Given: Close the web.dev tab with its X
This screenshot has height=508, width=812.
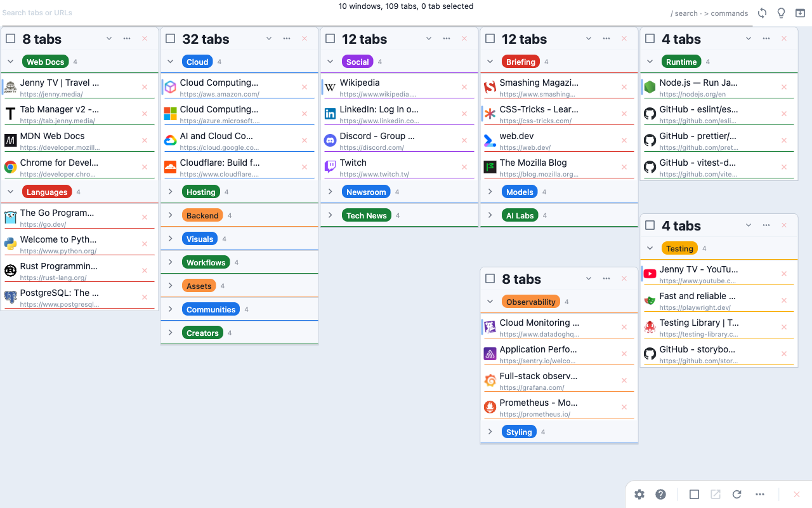Looking at the screenshot, I should [x=624, y=140].
